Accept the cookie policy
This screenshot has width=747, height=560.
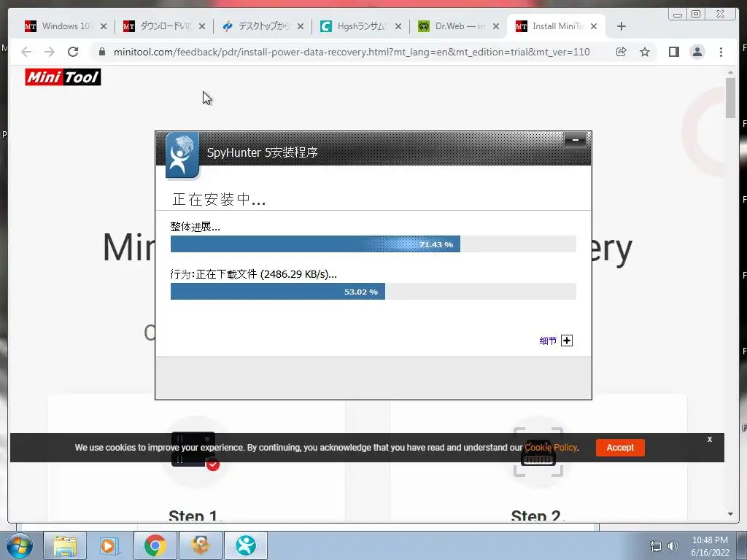620,447
